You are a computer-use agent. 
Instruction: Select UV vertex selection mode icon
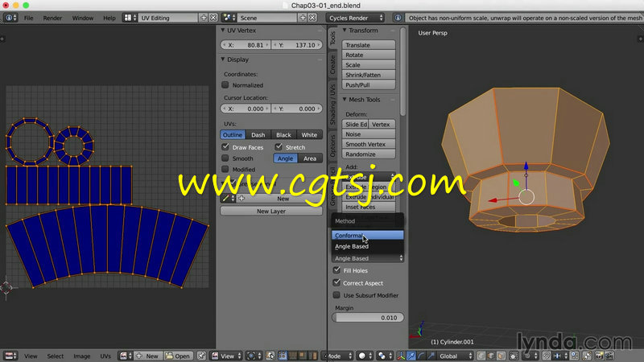click(283, 356)
